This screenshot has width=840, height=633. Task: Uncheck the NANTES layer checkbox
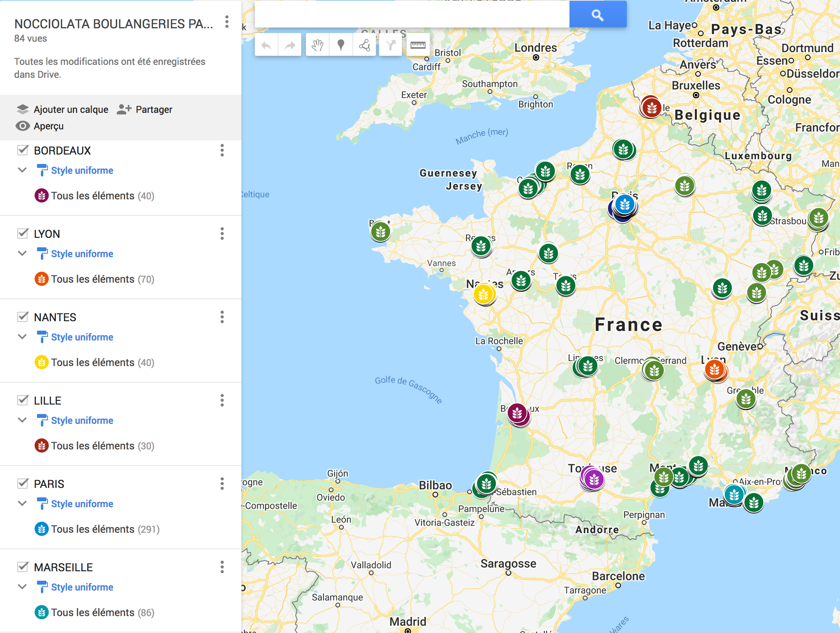coord(23,316)
